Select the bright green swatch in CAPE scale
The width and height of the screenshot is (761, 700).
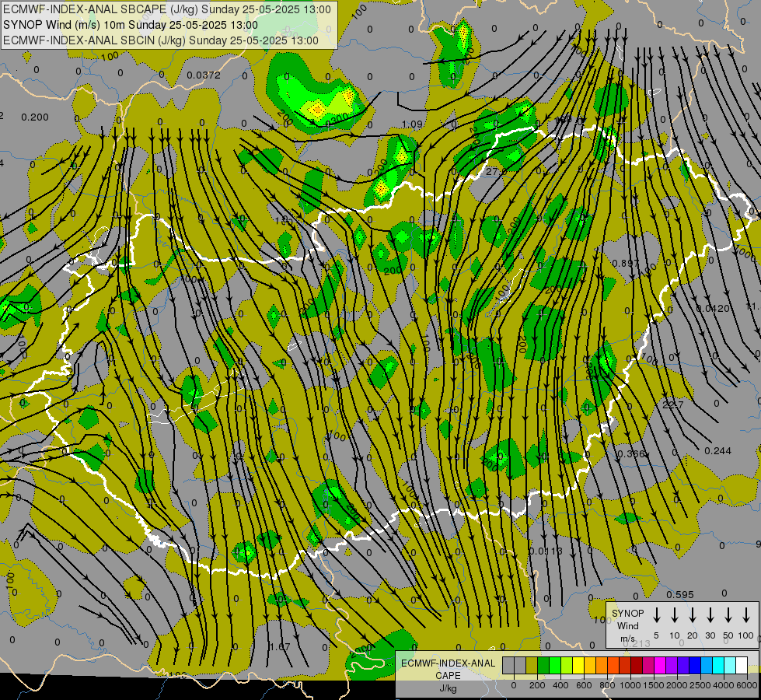tap(555, 665)
